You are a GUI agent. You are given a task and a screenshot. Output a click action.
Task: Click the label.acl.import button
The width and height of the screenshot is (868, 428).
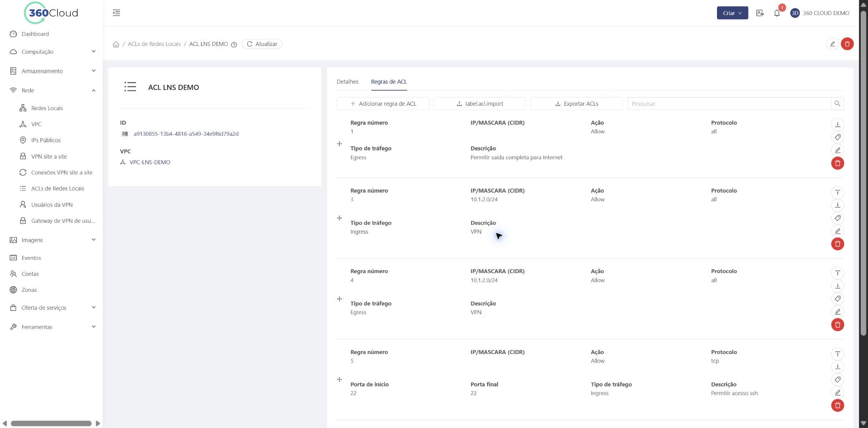479,104
